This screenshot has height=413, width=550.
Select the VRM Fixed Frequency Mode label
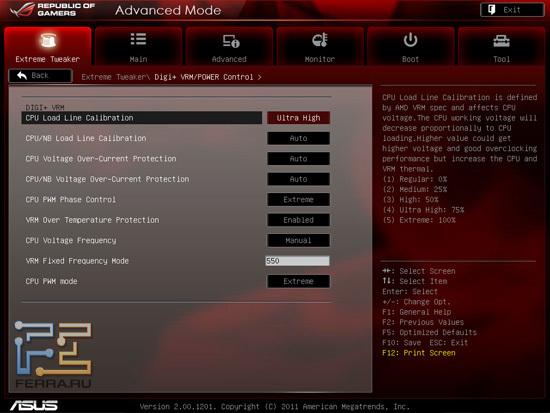[77, 261]
